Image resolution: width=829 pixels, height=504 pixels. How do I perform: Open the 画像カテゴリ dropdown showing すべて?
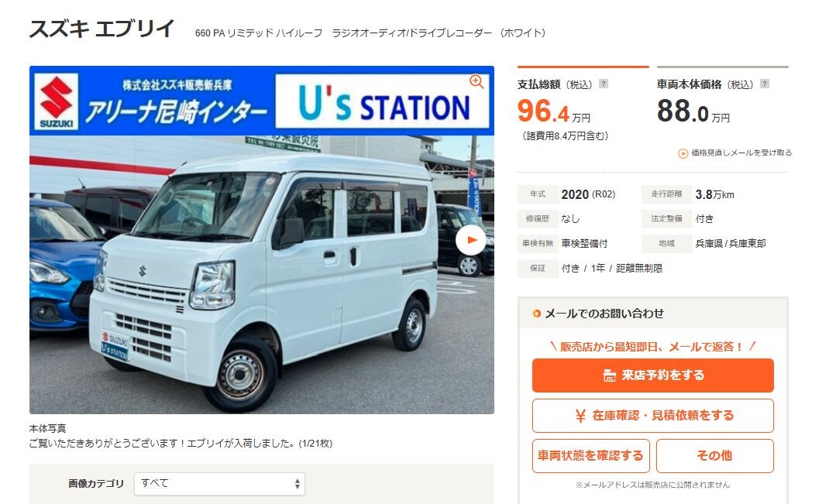(x=219, y=483)
